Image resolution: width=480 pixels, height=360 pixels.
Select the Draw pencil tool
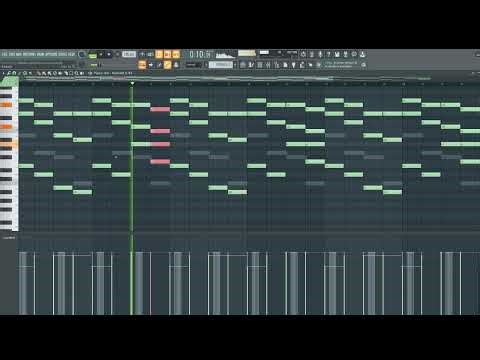tap(38, 73)
